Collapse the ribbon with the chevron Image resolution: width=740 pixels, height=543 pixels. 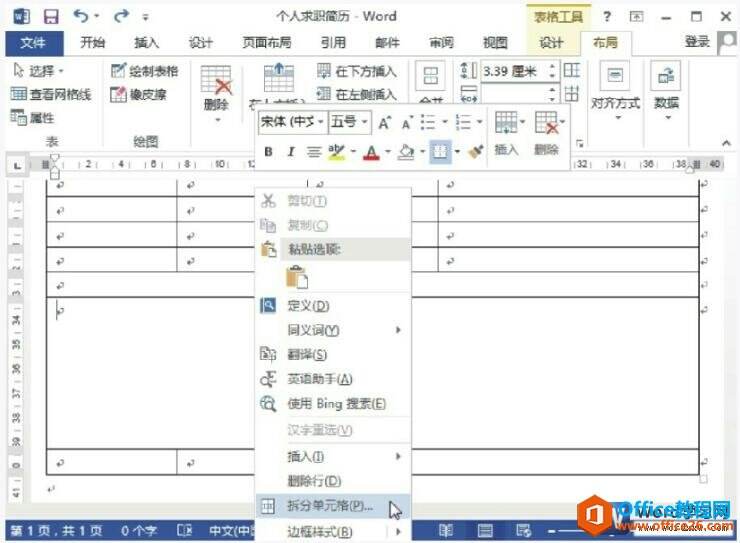[726, 142]
